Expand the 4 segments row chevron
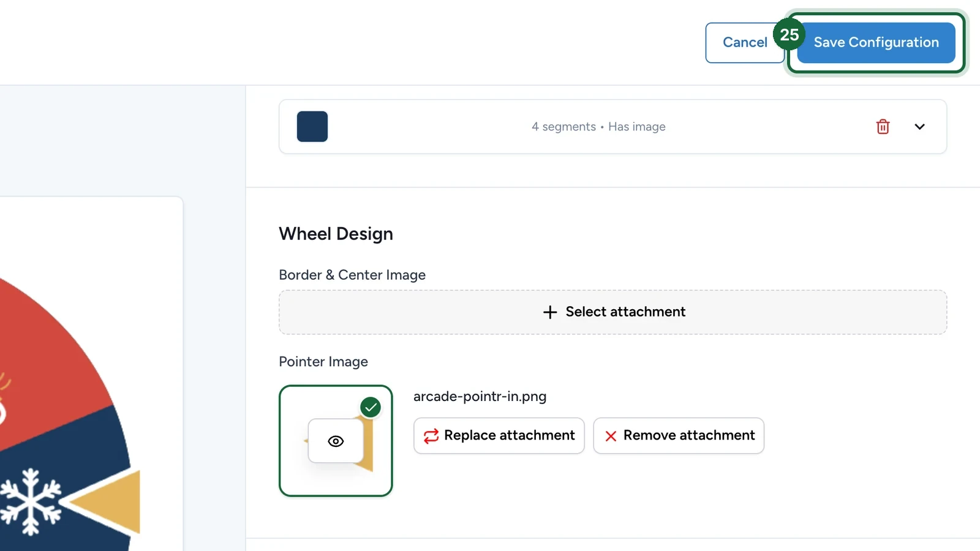The width and height of the screenshot is (980, 551). 919,127
